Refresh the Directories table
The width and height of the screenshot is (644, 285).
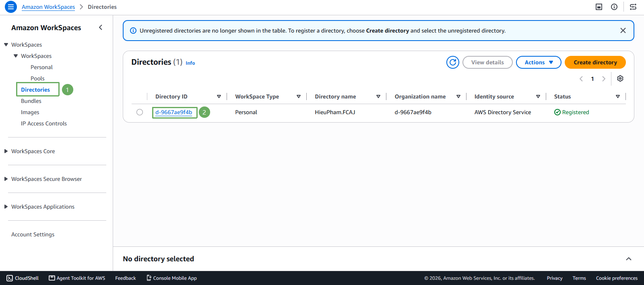pos(453,62)
